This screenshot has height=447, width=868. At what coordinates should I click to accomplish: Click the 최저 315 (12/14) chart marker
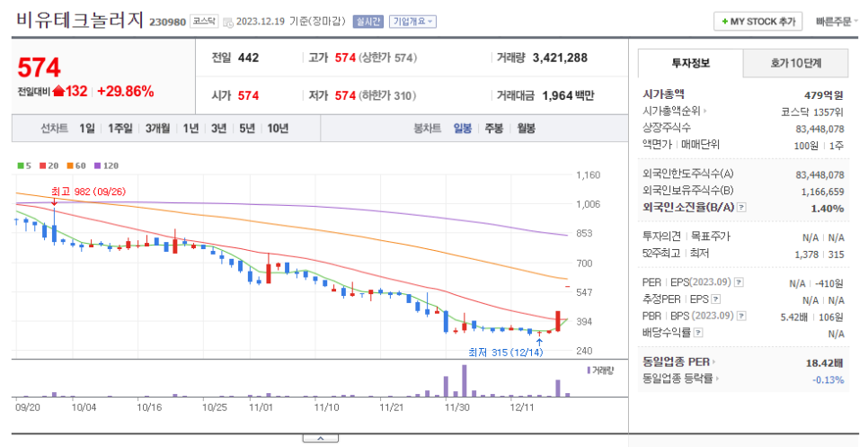[505, 353]
